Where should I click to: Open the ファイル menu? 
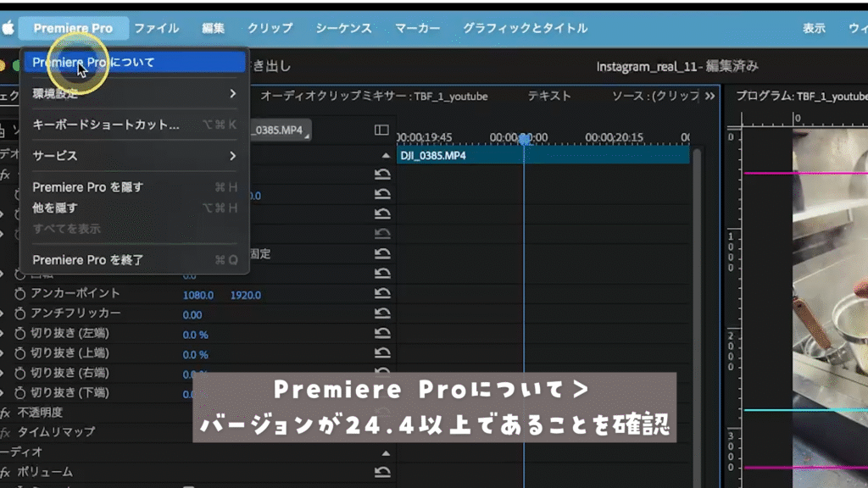click(x=157, y=28)
